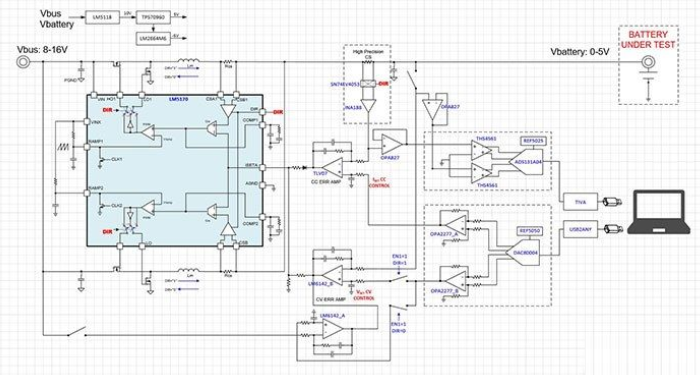Viewport: 700px width, 375px height.
Task: Toggle the EN1=1 DIR=1 switch
Action: [399, 279]
